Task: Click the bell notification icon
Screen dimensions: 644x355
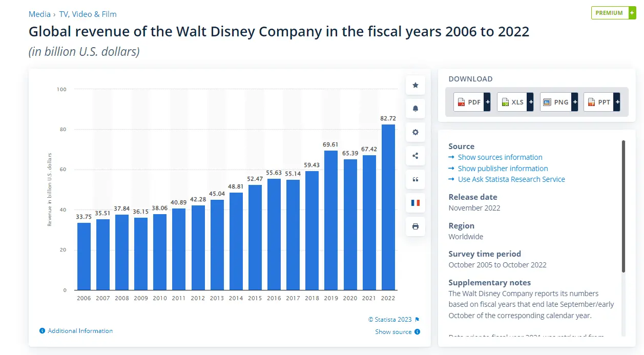Action: 415,109
